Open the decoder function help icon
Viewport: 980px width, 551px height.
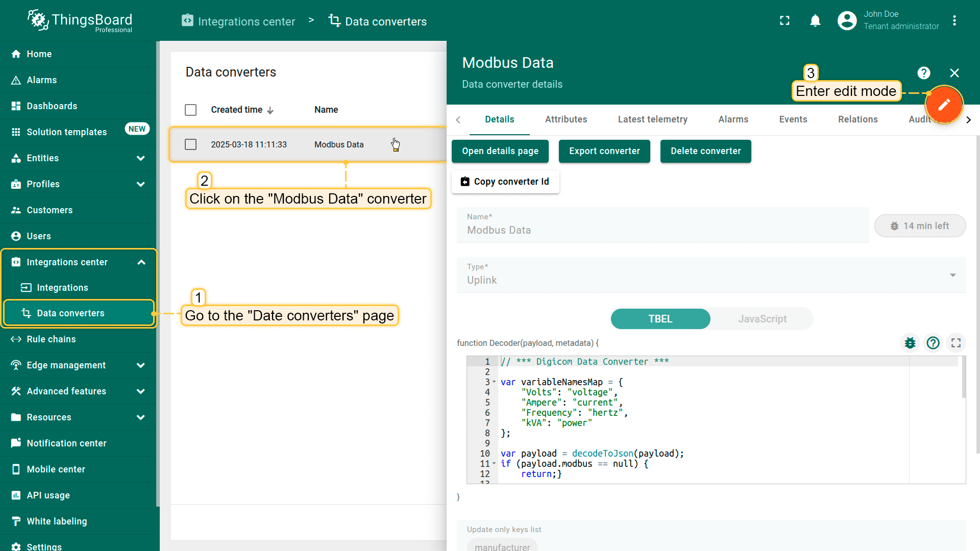tap(933, 343)
